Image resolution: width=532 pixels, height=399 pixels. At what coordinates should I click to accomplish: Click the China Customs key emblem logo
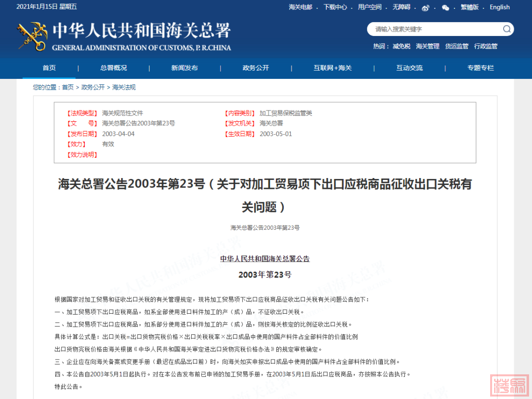pyautogui.click(x=32, y=36)
